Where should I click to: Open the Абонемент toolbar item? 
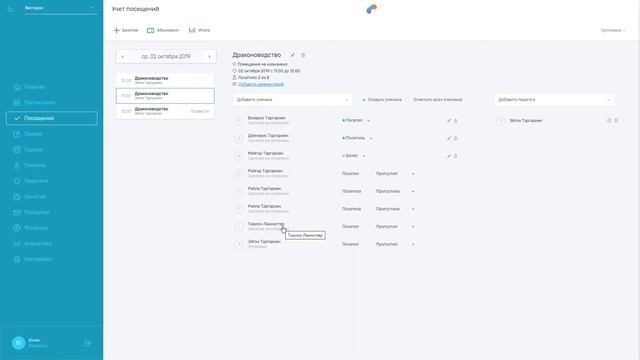point(163,30)
